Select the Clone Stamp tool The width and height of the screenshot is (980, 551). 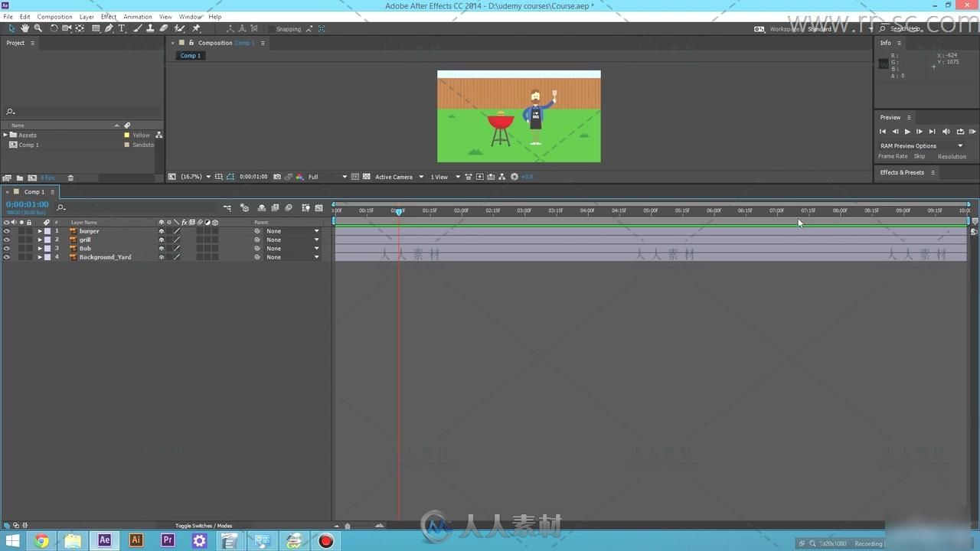150,28
